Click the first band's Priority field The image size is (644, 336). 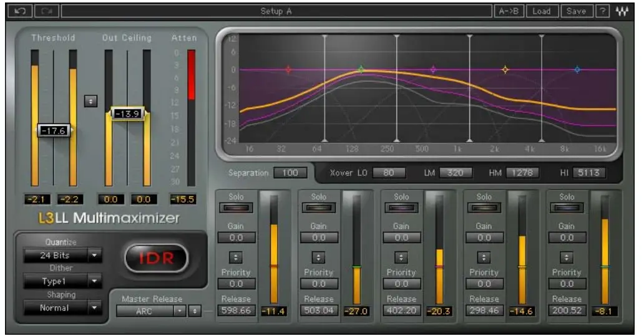click(237, 284)
